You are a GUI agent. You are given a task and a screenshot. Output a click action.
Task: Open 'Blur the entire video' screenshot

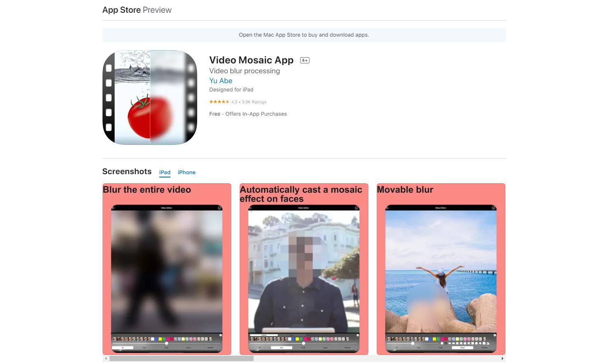167,269
